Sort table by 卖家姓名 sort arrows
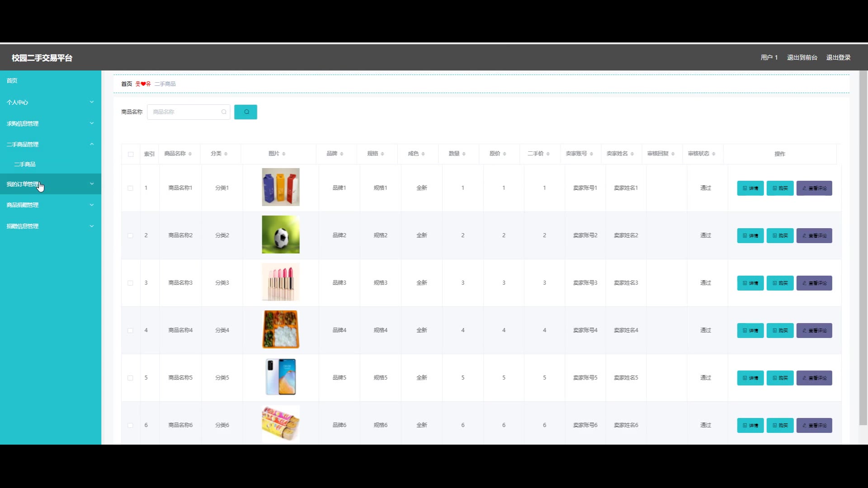Screen dimensions: 868x488 point(632,154)
